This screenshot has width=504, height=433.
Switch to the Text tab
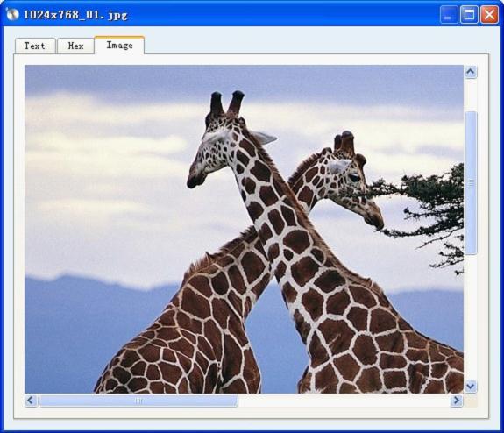pyautogui.click(x=35, y=46)
